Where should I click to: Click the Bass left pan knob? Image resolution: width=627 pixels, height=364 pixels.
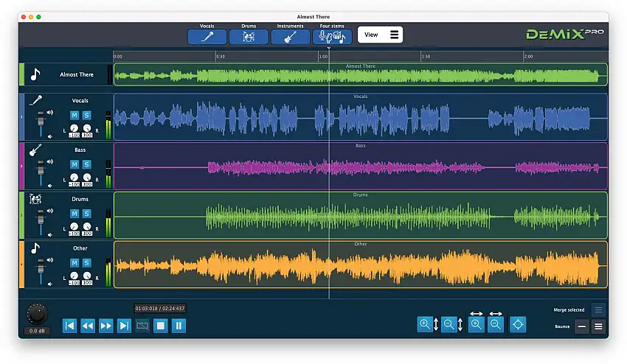(74, 178)
